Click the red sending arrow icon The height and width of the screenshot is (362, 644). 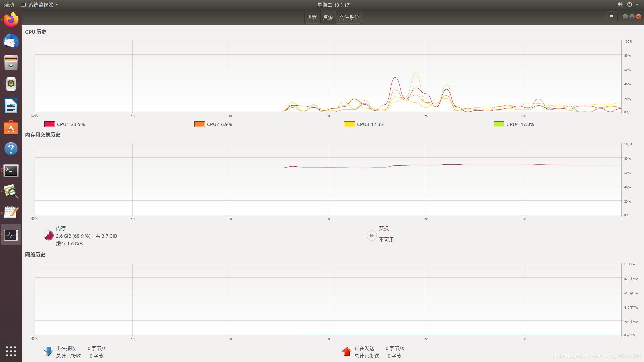click(346, 351)
